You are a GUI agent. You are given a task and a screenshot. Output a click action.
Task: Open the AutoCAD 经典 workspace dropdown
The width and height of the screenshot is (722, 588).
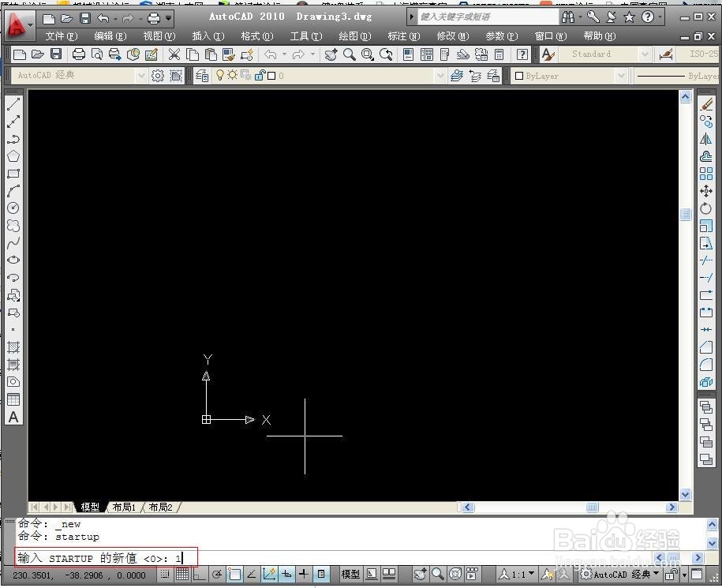[141, 76]
